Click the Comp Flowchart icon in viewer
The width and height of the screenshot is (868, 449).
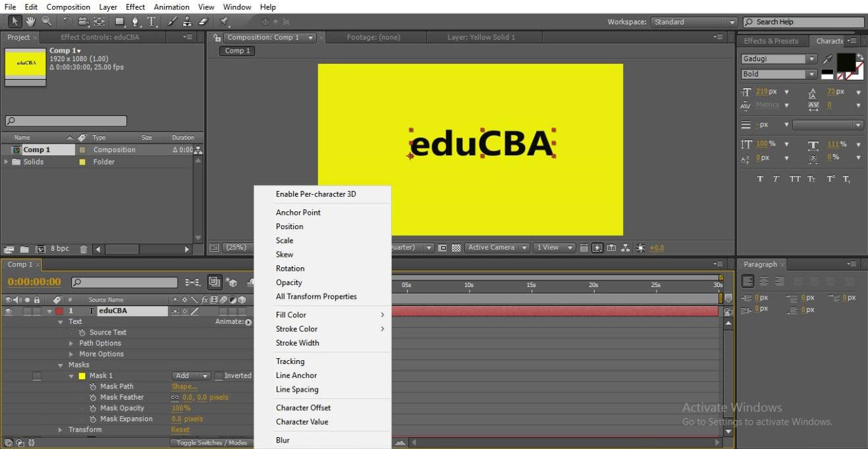[625, 248]
